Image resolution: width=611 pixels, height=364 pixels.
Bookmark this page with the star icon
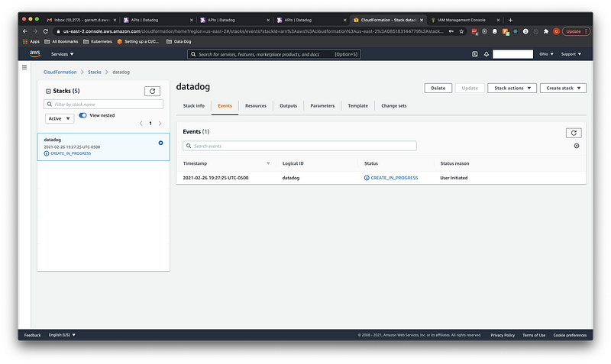[x=461, y=31]
